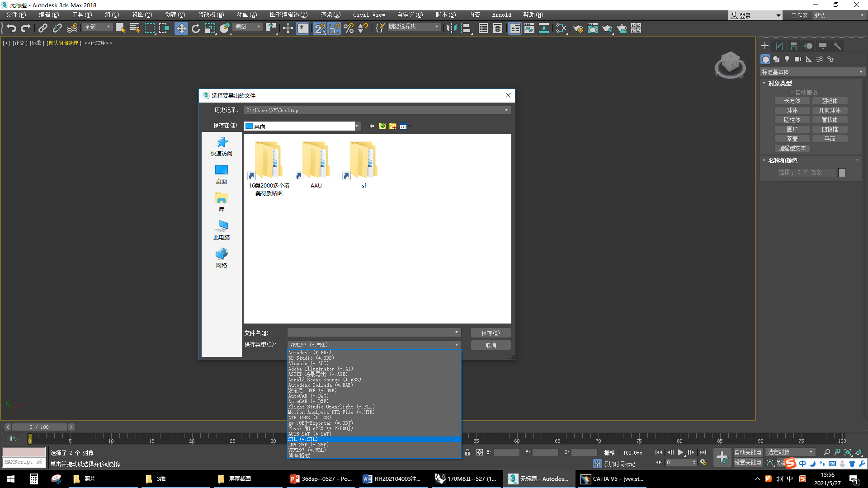Viewport: 868px width, 488px height.
Task: Click the time slider 0 / 100 handle
Action: 39,427
